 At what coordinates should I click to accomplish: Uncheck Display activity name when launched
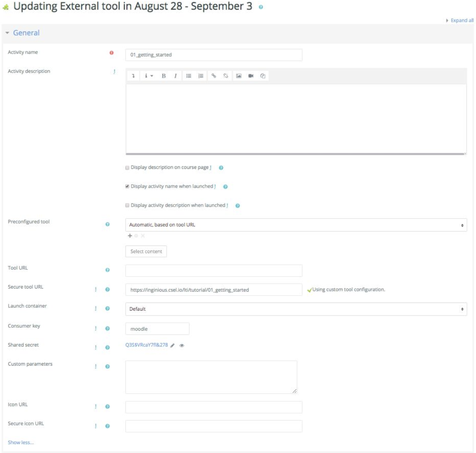pyautogui.click(x=127, y=186)
